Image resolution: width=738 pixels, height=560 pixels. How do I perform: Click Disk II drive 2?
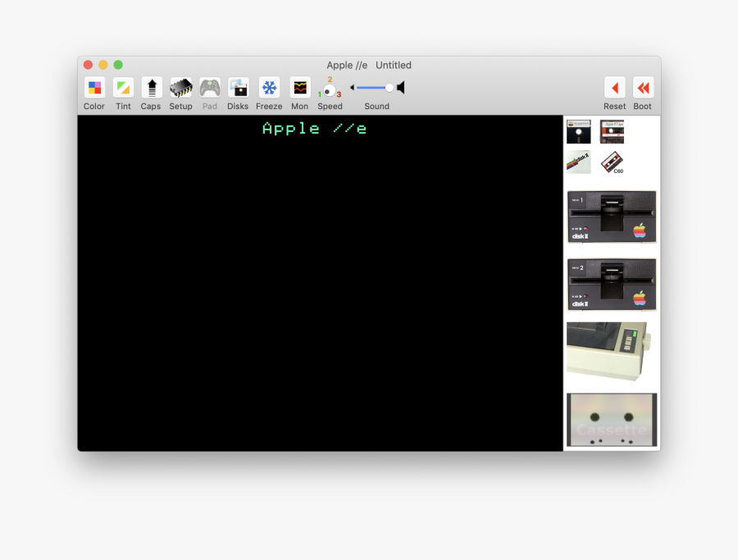coord(612,285)
